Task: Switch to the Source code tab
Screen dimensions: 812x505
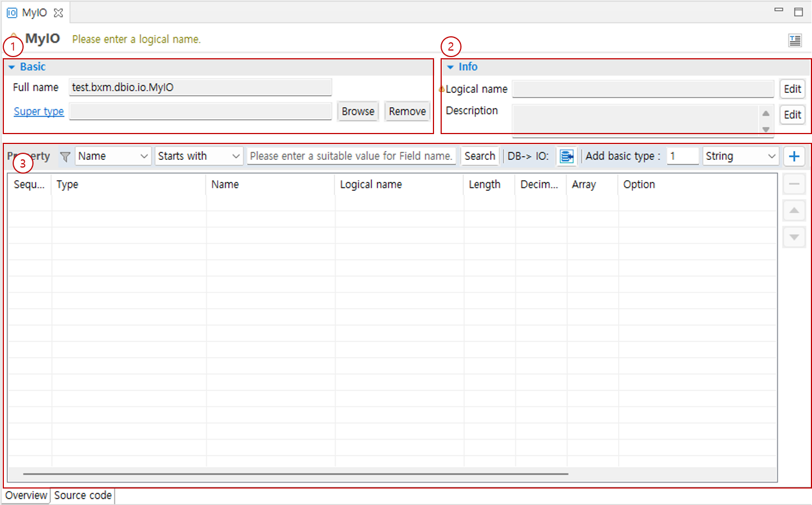Action: 82,495
